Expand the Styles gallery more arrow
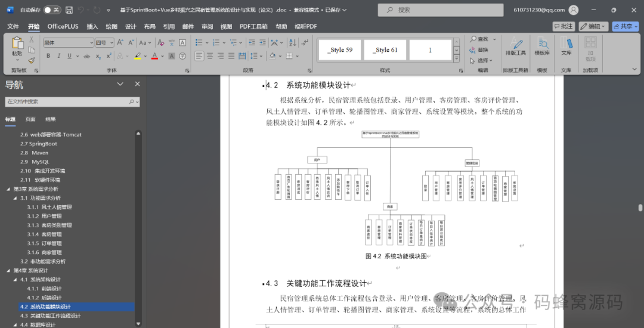 click(456, 59)
